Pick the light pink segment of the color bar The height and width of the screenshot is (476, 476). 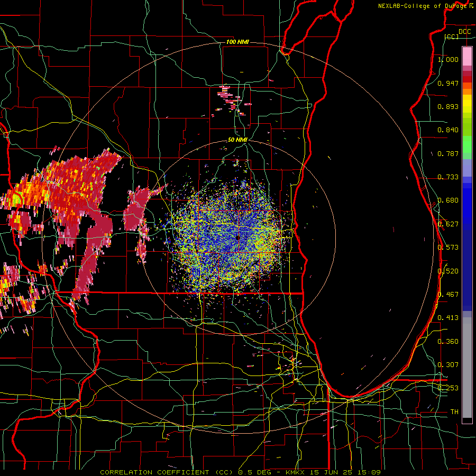pyautogui.click(x=467, y=57)
